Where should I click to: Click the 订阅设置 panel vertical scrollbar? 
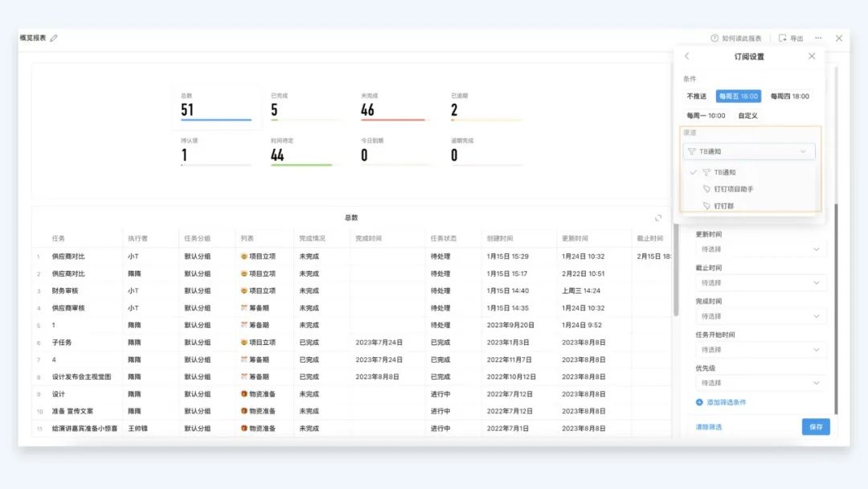coord(836,308)
